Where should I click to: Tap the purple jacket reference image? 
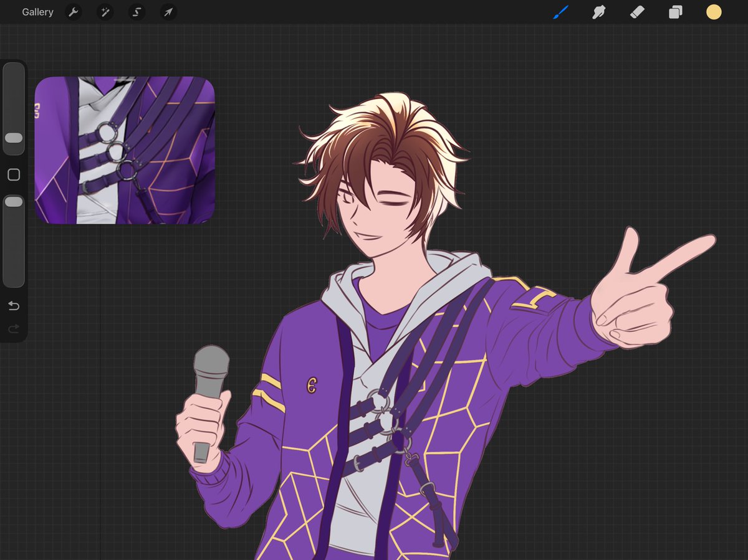(125, 150)
